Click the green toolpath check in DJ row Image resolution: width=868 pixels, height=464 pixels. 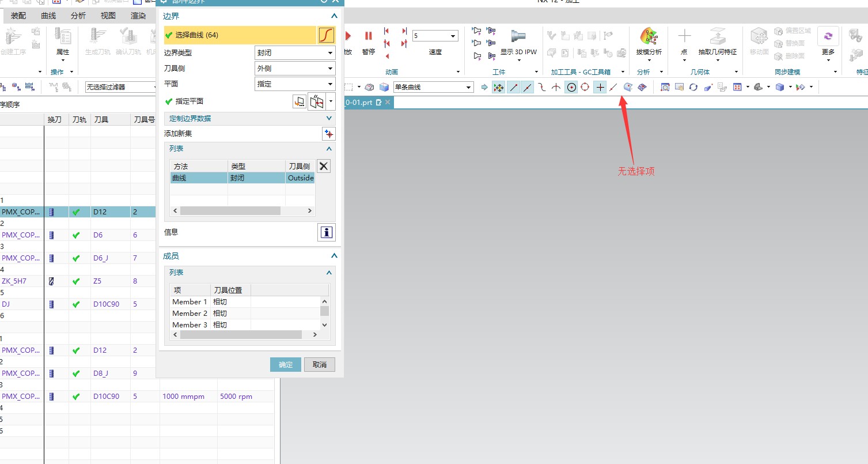(76, 304)
